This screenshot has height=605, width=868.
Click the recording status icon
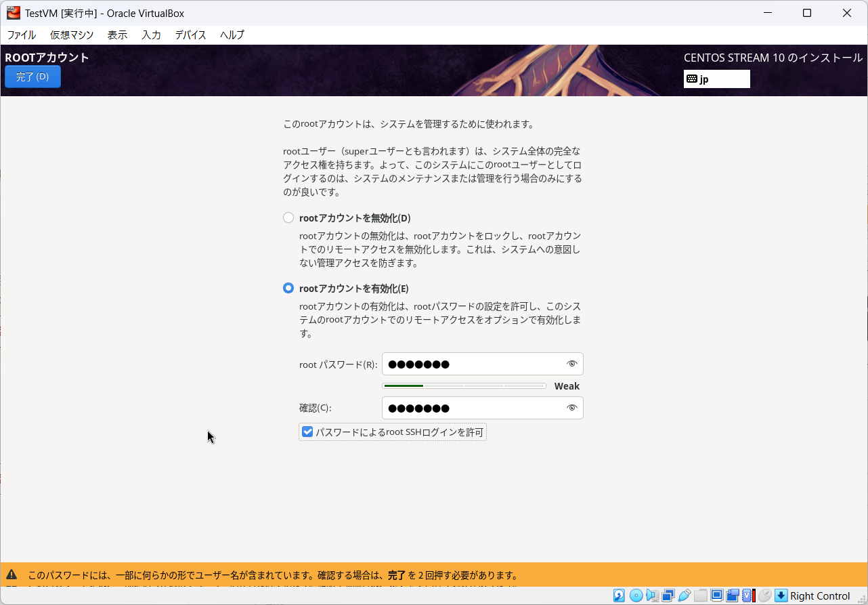point(733,596)
